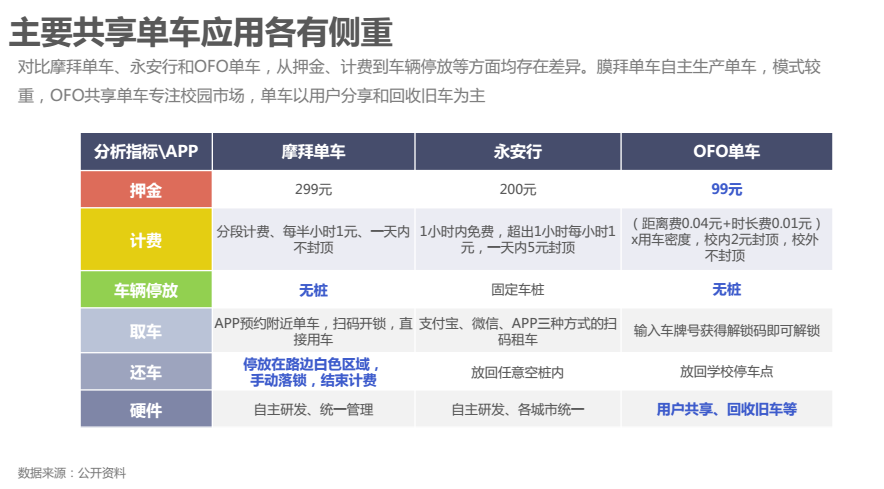
Task: Click the 摩拜单车 column header
Action: [313, 152]
